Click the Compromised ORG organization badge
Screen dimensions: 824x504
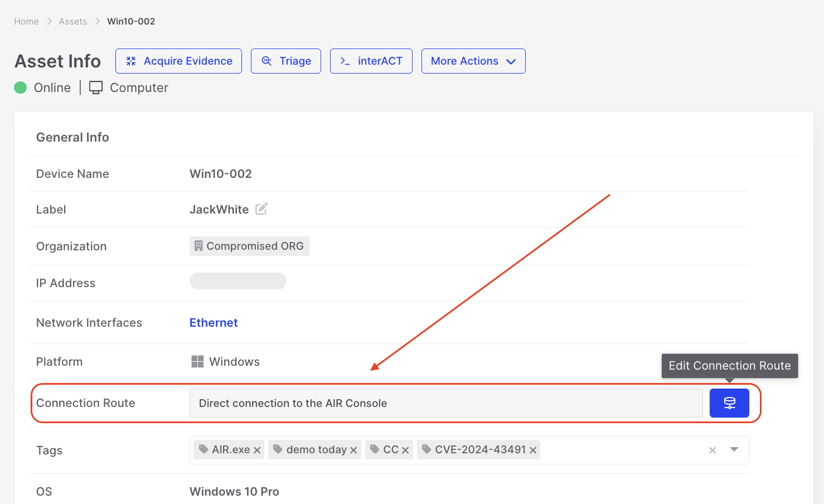point(249,246)
